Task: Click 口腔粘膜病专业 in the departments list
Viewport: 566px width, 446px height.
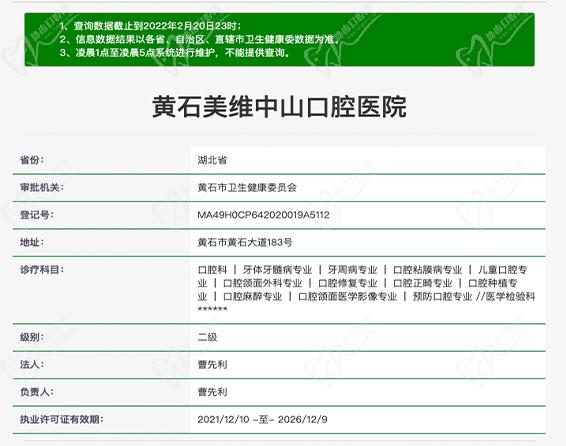Action: click(427, 270)
